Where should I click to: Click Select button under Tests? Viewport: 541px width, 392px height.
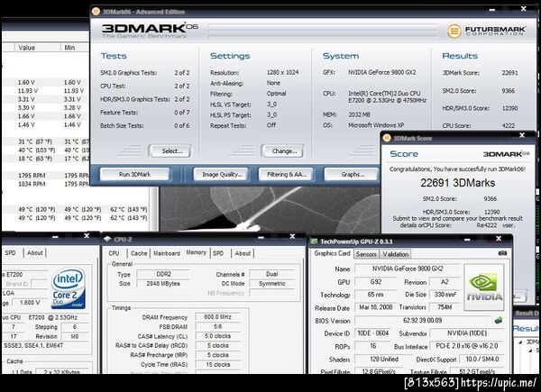pos(170,151)
